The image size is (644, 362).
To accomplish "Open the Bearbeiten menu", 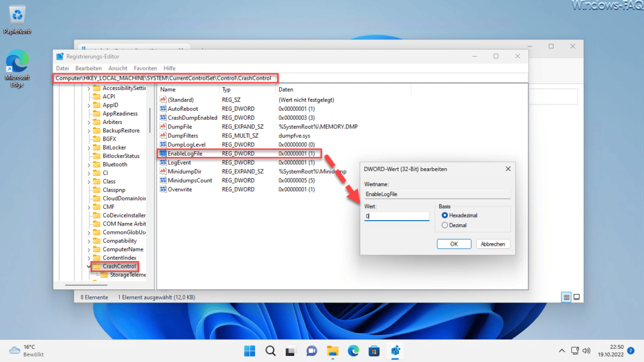I will point(88,68).
